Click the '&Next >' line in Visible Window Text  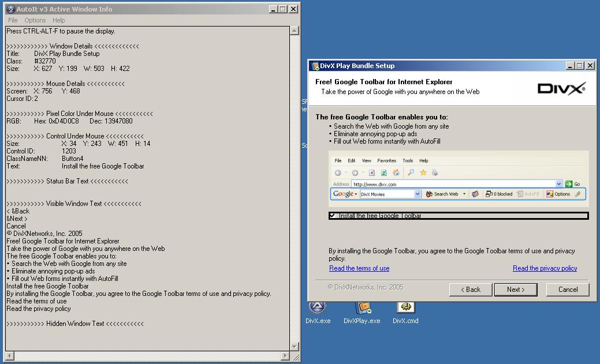[17, 219]
